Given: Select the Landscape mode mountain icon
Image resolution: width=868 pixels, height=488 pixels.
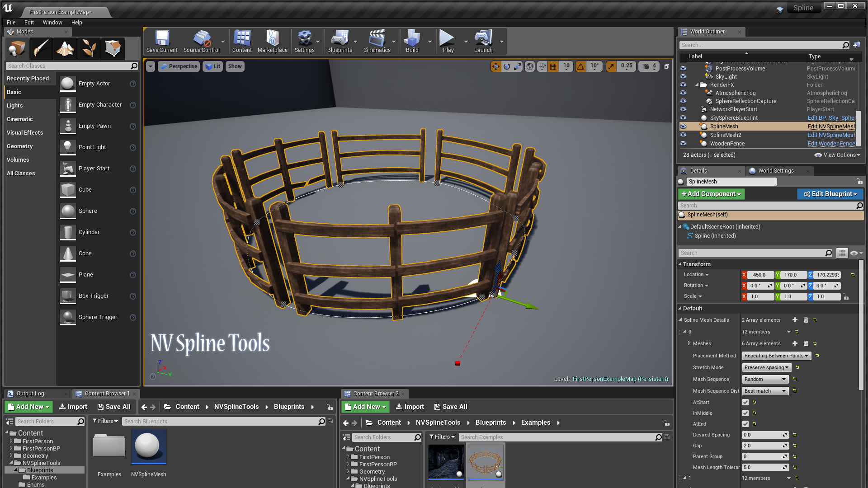Looking at the screenshot, I should pyautogui.click(x=65, y=48).
